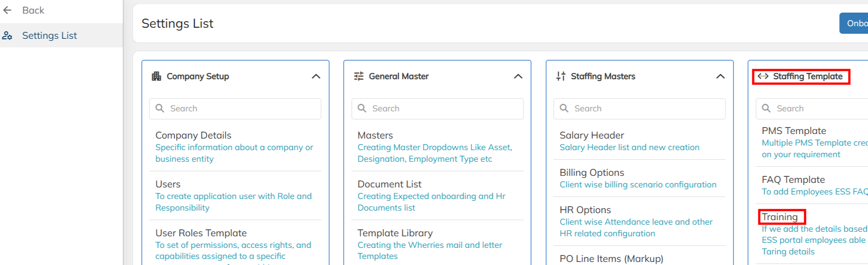Open the Document List setting
The height and width of the screenshot is (265, 868).
tap(389, 184)
